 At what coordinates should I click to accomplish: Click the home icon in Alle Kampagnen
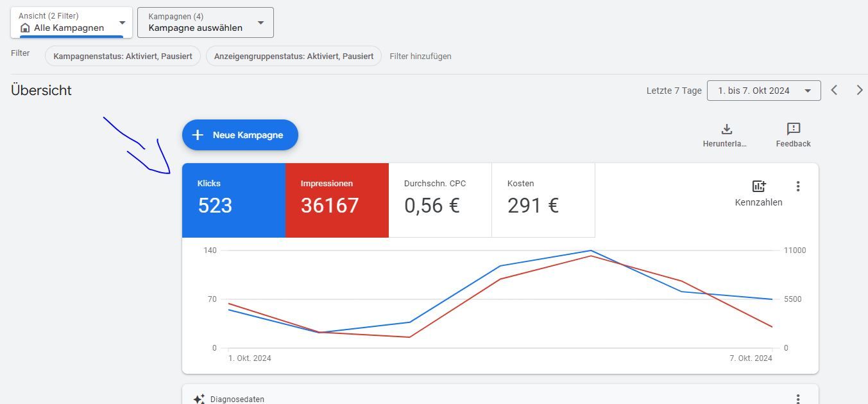[x=25, y=28]
